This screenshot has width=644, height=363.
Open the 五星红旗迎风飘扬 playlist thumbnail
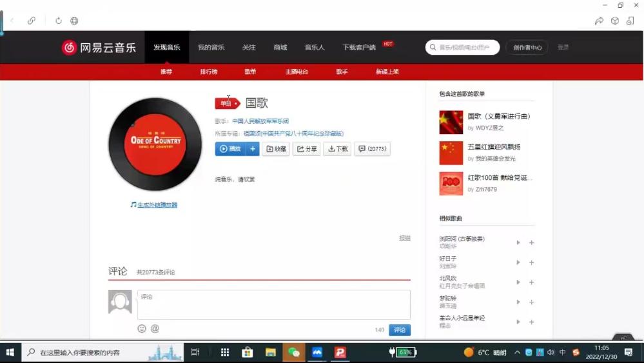(451, 153)
